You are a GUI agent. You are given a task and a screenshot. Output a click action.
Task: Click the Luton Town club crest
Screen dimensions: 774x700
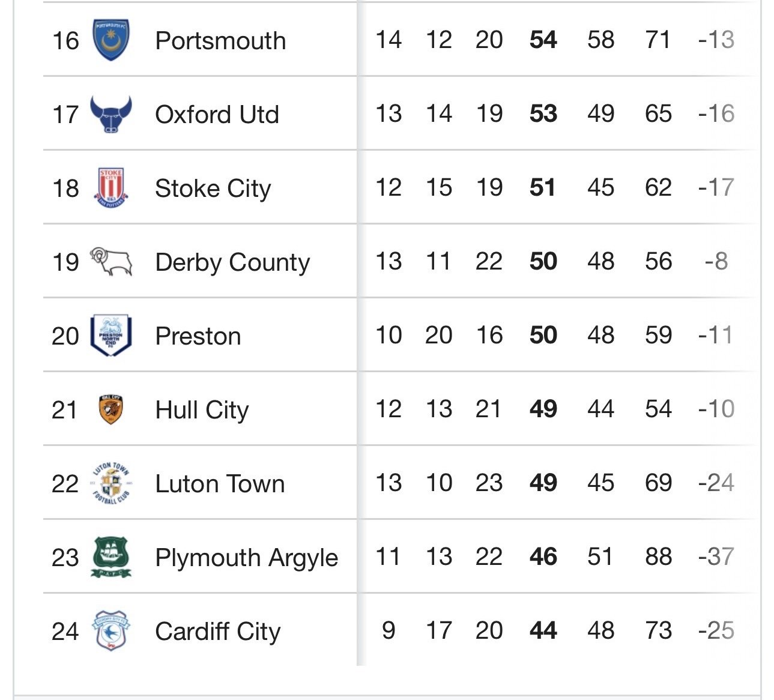[x=111, y=483]
